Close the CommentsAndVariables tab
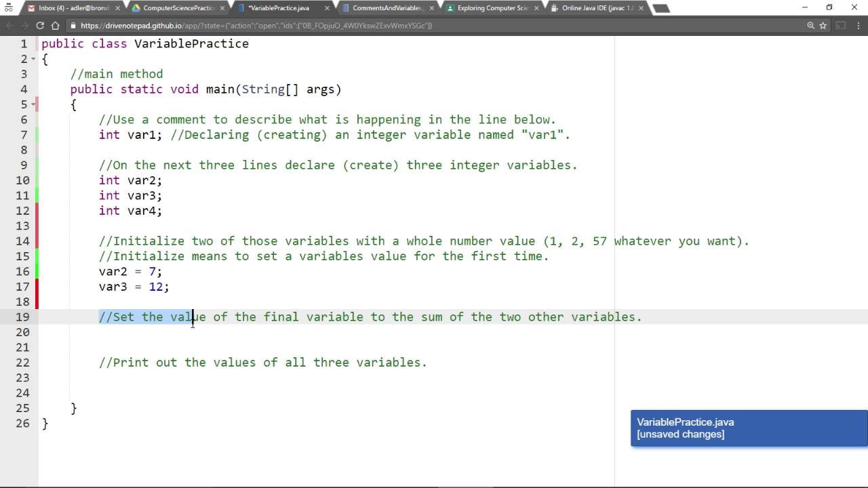This screenshot has width=868, height=488. 431,8
